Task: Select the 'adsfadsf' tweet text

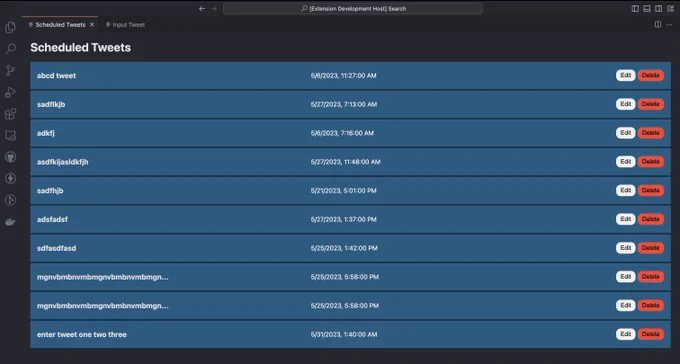Action: click(x=52, y=220)
